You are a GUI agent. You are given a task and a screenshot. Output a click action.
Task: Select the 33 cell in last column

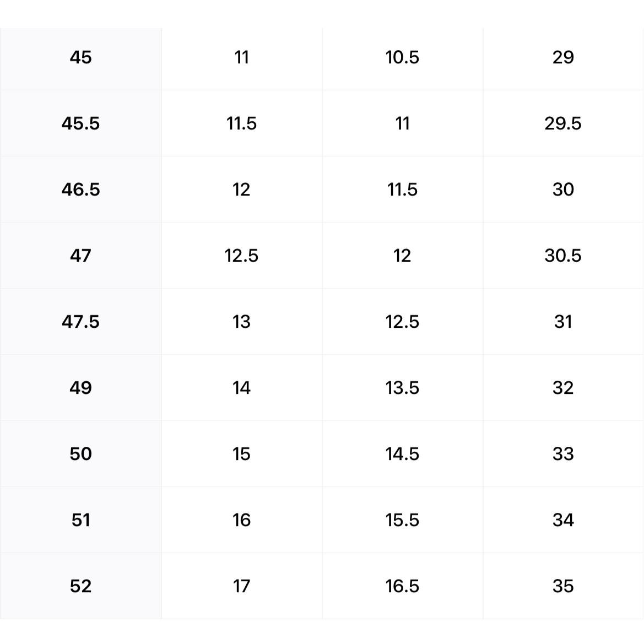pos(562,454)
